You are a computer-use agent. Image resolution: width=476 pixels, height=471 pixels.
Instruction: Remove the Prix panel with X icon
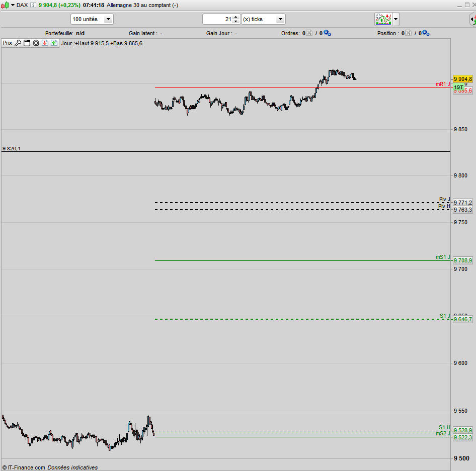click(x=36, y=43)
